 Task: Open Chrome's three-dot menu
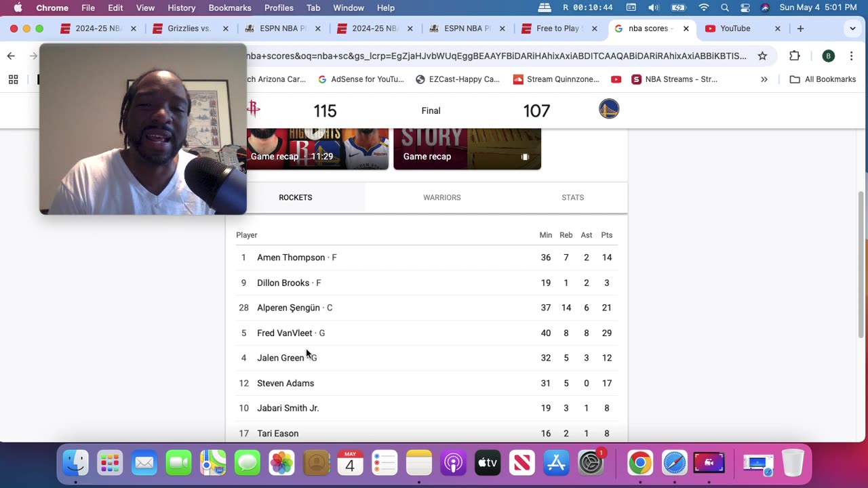(x=851, y=56)
